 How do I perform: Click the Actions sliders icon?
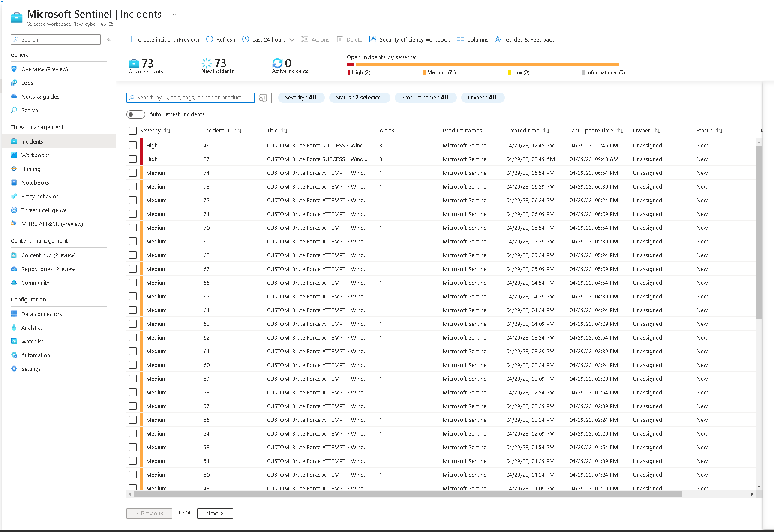(305, 39)
